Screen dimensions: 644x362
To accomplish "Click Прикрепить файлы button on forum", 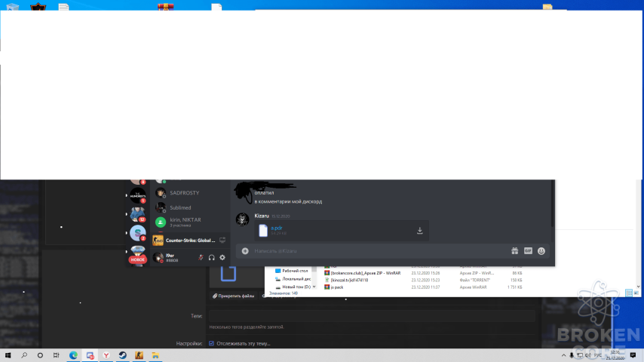I will point(233,296).
